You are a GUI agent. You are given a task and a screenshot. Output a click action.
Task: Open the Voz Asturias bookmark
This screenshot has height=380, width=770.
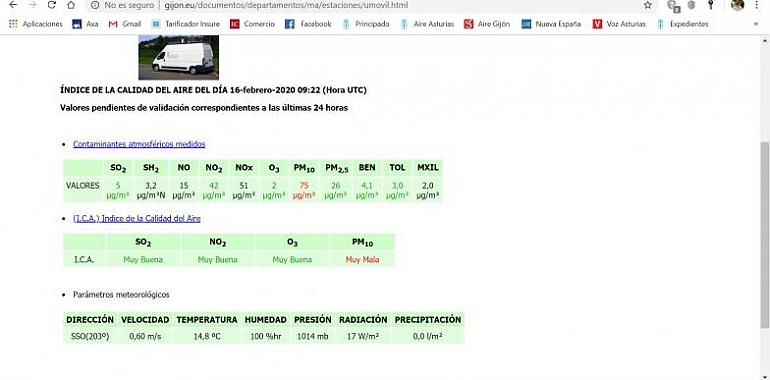coord(619,24)
